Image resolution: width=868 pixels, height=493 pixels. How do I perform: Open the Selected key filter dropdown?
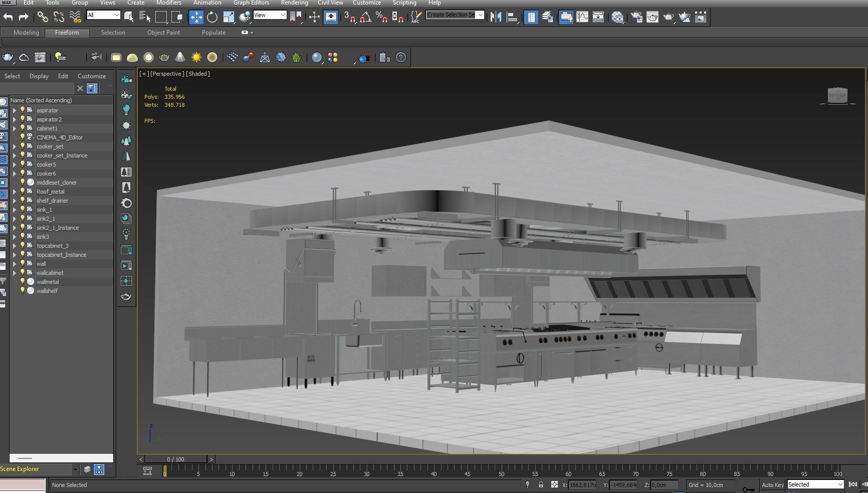(x=815, y=484)
